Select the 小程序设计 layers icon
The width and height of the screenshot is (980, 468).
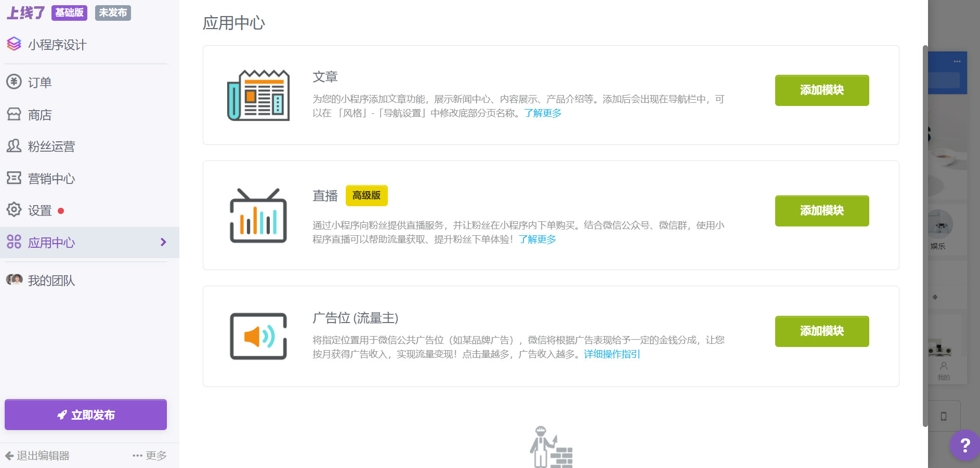[14, 44]
